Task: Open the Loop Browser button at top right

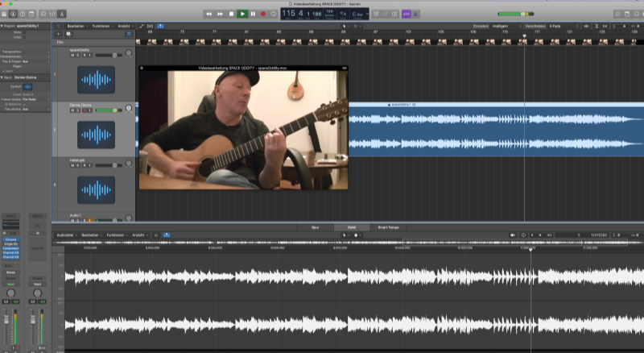Action: (637, 14)
